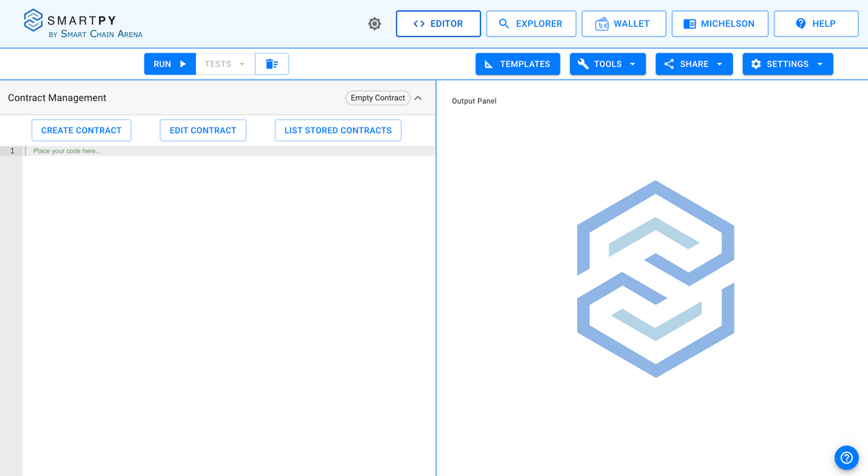
Task: Click the SmartPy hexagon logo
Action: 31,20
